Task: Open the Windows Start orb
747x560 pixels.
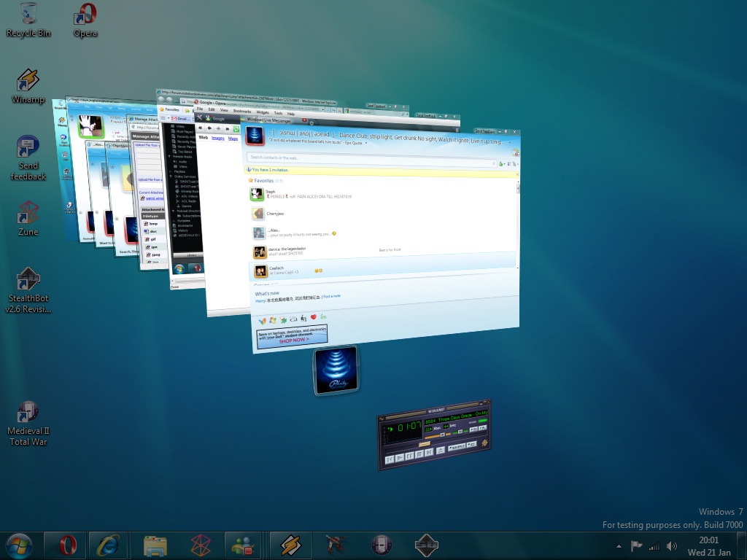Action: (x=19, y=545)
